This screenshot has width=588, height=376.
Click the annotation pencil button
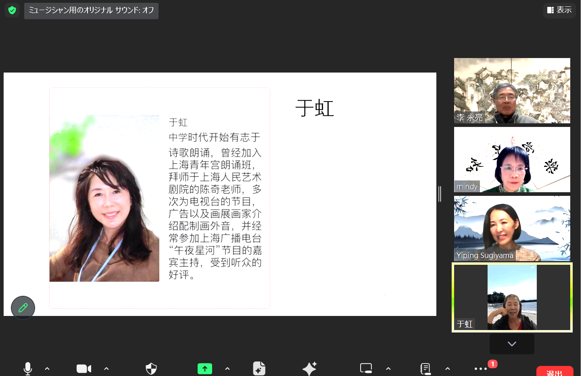pyautogui.click(x=23, y=308)
